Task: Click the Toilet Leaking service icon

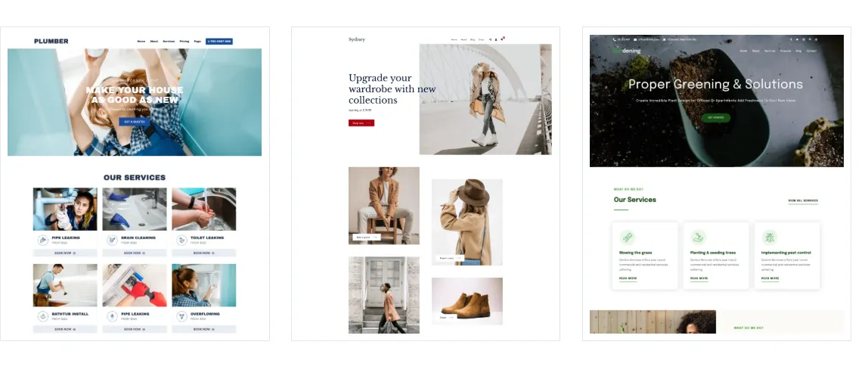Action: pos(181,240)
